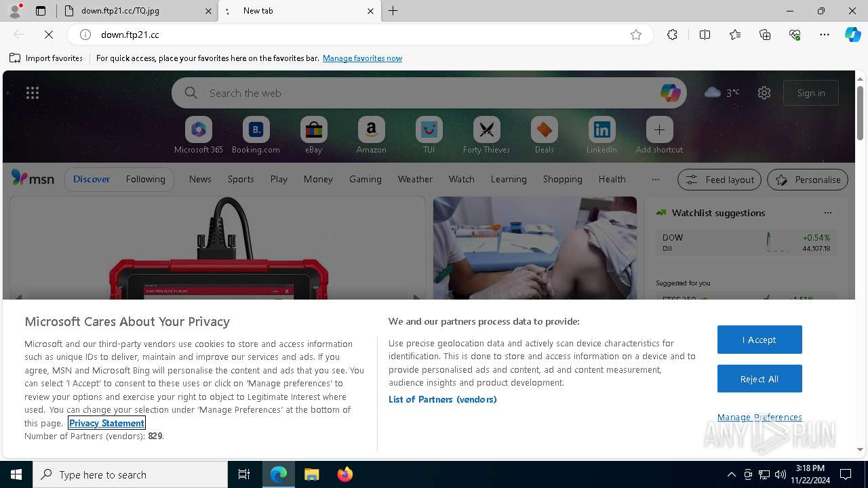The width and height of the screenshot is (868, 488).
Task: Launch Copilot sidebar icon
Action: tap(852, 35)
